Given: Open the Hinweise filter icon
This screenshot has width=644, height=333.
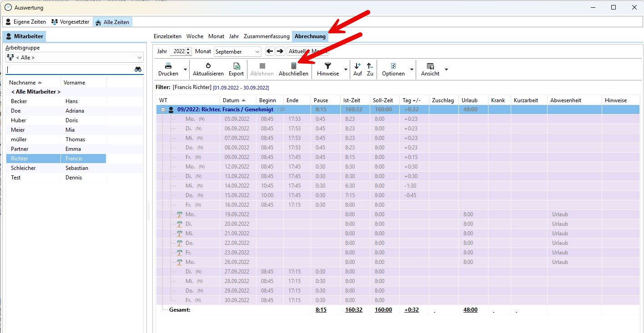Looking at the screenshot, I should coord(327,66).
